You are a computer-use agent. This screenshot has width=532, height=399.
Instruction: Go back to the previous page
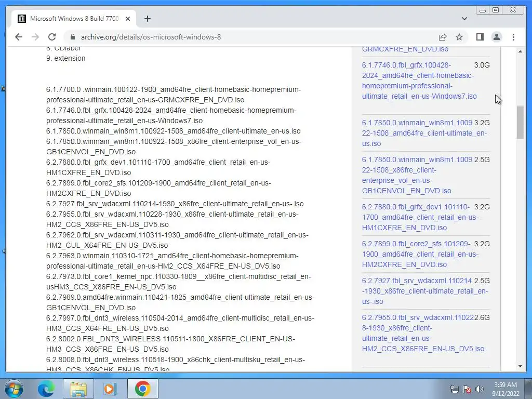[x=19, y=37]
